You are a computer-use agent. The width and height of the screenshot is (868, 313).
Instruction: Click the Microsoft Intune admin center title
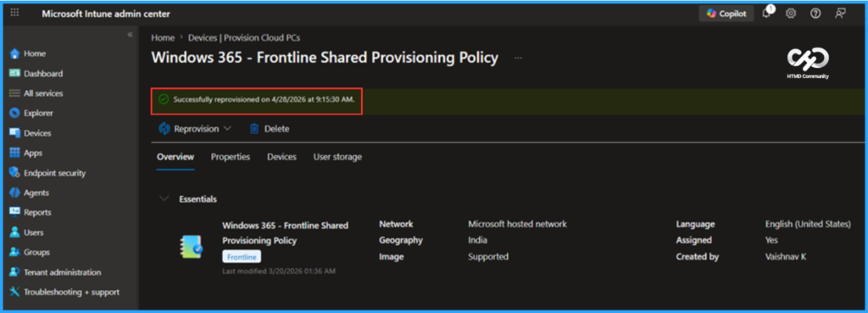tap(106, 14)
